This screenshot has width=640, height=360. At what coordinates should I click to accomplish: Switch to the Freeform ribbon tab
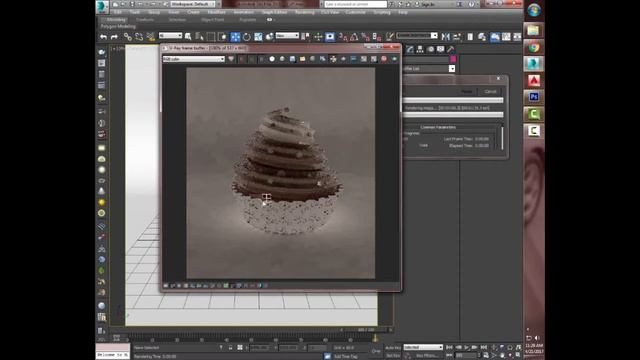click(x=145, y=20)
